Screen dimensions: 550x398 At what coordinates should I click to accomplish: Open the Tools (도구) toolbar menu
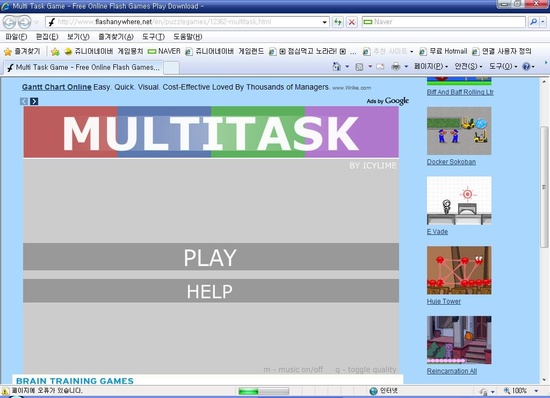[503, 66]
